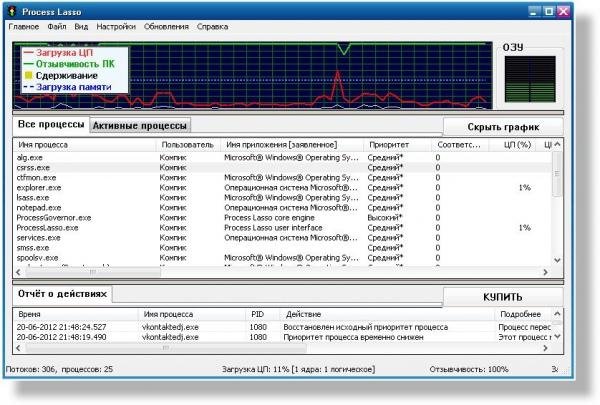Image resolution: width=600 pixels, height=405 pixels.
Task: Sort log by Подробнее column header
Action: [523, 314]
